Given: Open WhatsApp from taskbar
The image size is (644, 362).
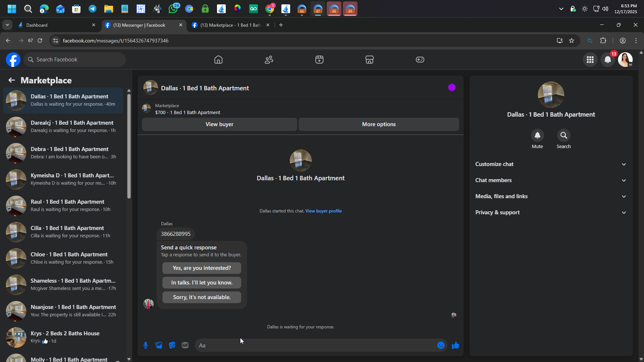Looking at the screenshot, I should (x=173, y=9).
